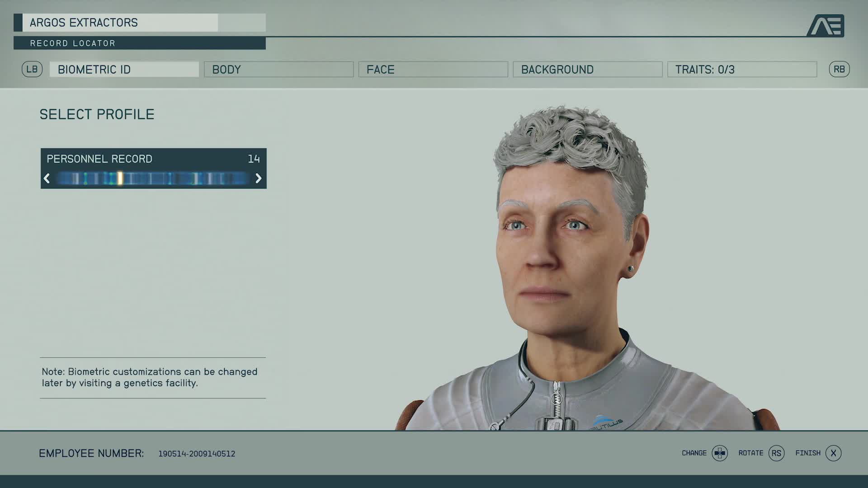This screenshot has height=488, width=868.
Task: Go to the Background tab
Action: click(x=588, y=69)
